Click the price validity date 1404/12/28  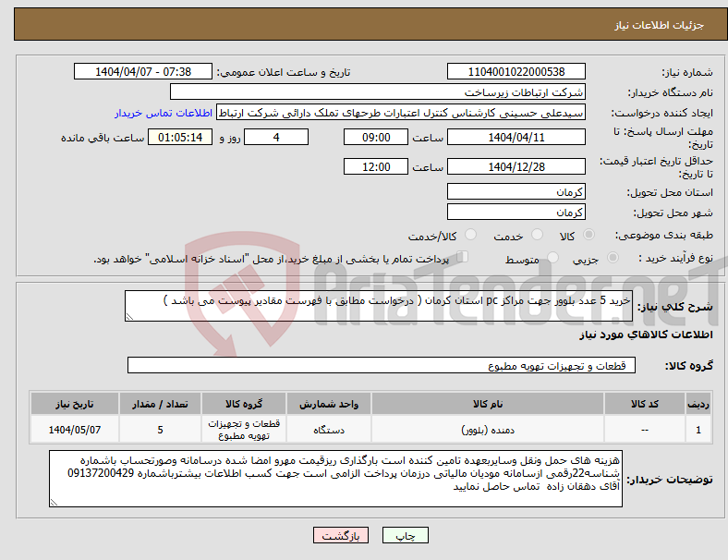[516, 166]
